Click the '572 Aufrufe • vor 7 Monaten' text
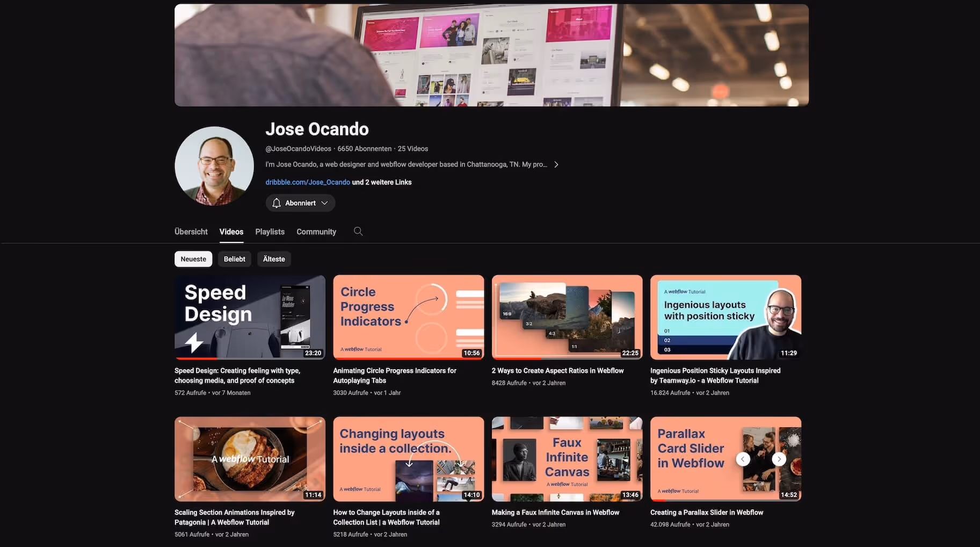This screenshot has width=980, height=547. click(x=213, y=393)
